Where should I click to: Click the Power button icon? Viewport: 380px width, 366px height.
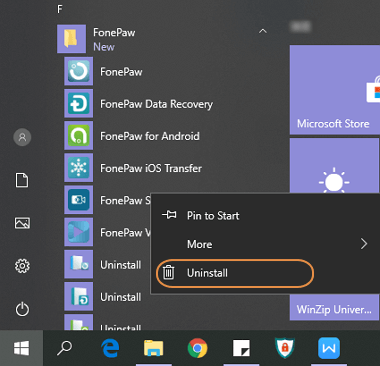tap(22, 309)
